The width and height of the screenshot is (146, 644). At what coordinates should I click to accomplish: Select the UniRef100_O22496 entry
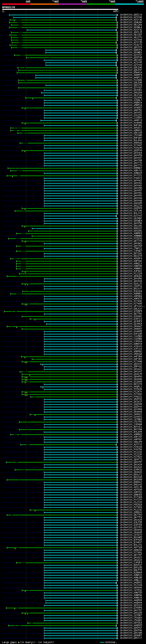[x=131, y=98]
